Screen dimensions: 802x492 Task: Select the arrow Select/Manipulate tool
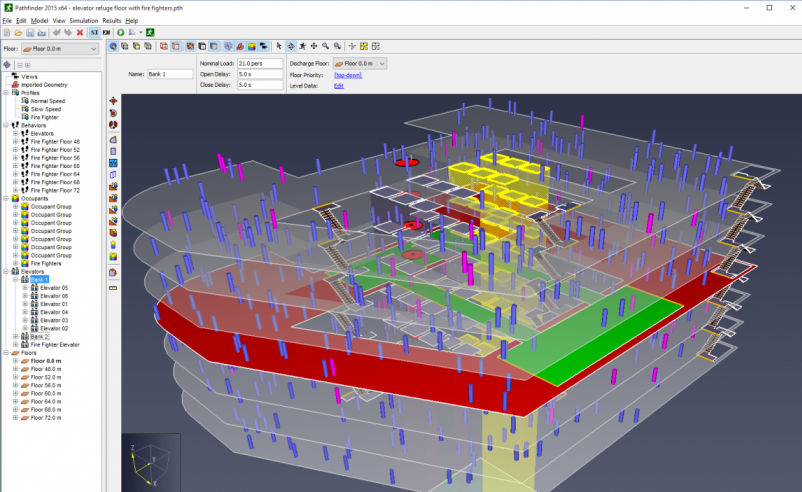point(278,46)
